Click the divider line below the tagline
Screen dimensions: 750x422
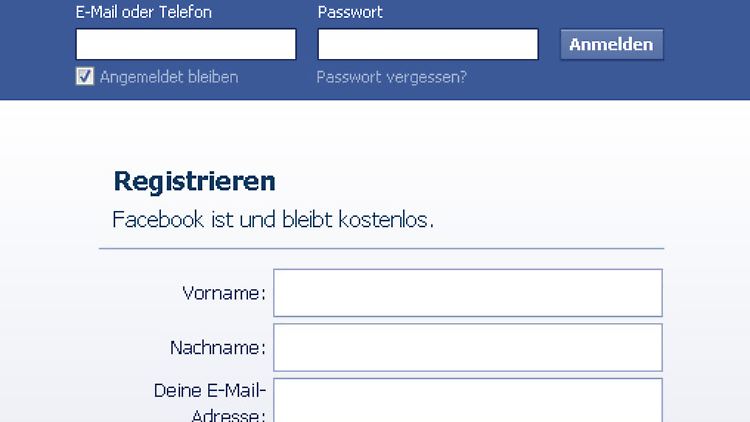pyautogui.click(x=381, y=248)
